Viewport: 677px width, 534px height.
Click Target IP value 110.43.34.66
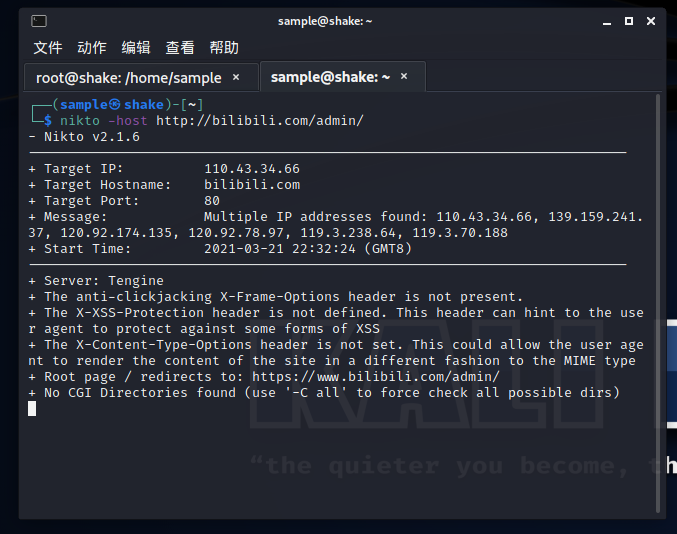coord(252,169)
